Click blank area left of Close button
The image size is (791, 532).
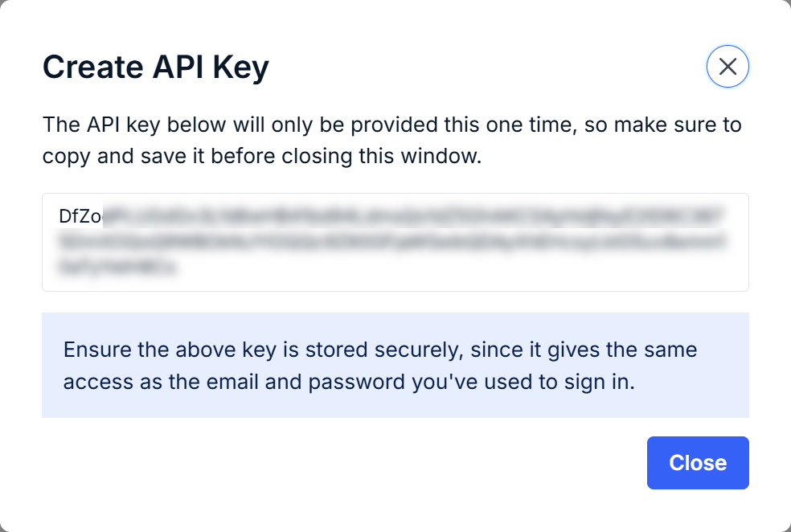[343, 462]
